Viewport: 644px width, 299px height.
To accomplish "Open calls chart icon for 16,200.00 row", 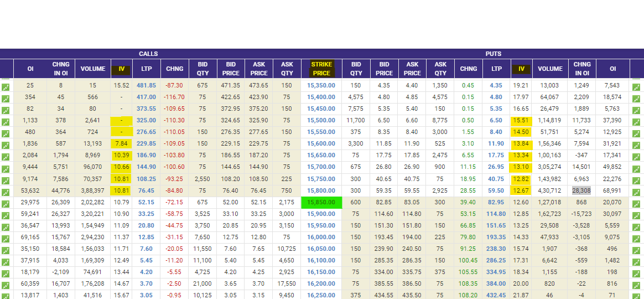I will pos(6,286).
